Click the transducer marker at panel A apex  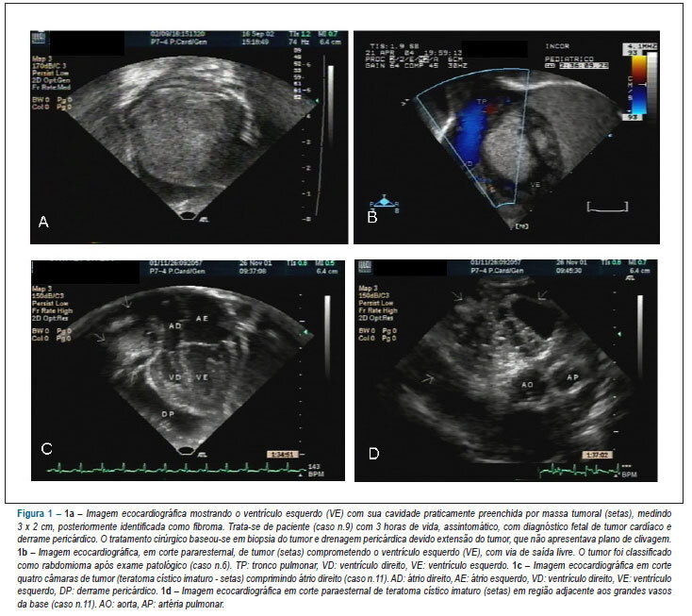point(188,215)
